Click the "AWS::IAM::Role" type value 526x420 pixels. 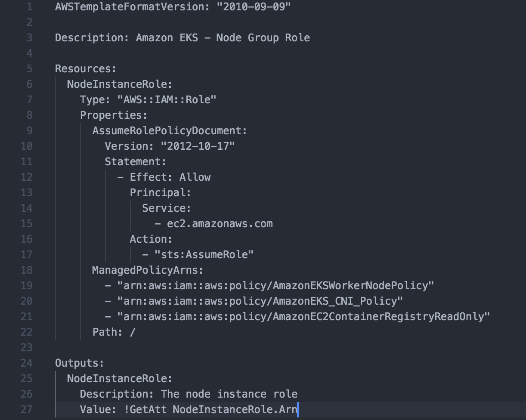pyautogui.click(x=167, y=100)
